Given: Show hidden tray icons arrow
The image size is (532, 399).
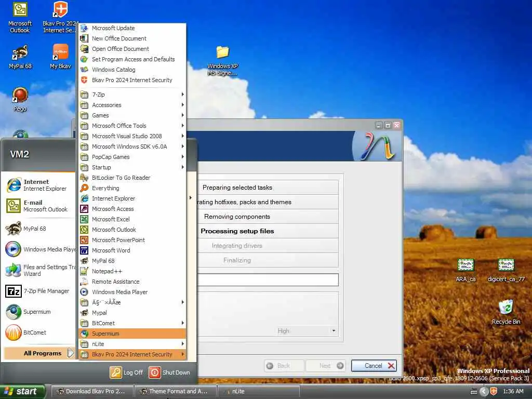Looking at the screenshot, I should [x=484, y=392].
